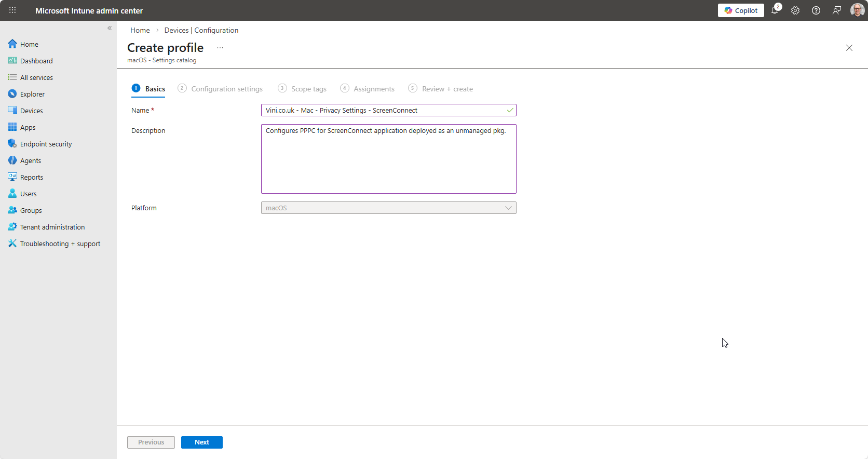The image size is (868, 459).
Task: Click into the Name input field
Action: tap(384, 110)
